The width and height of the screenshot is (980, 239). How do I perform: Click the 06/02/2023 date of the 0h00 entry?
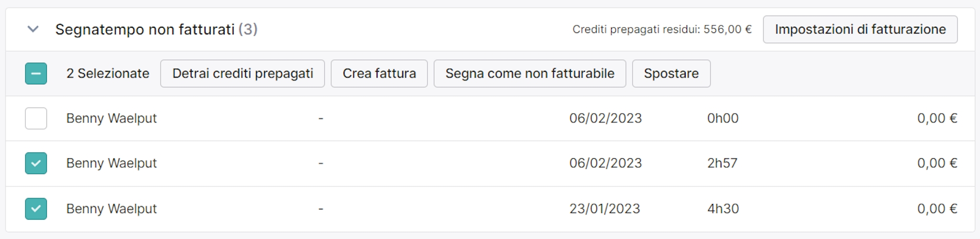605,119
